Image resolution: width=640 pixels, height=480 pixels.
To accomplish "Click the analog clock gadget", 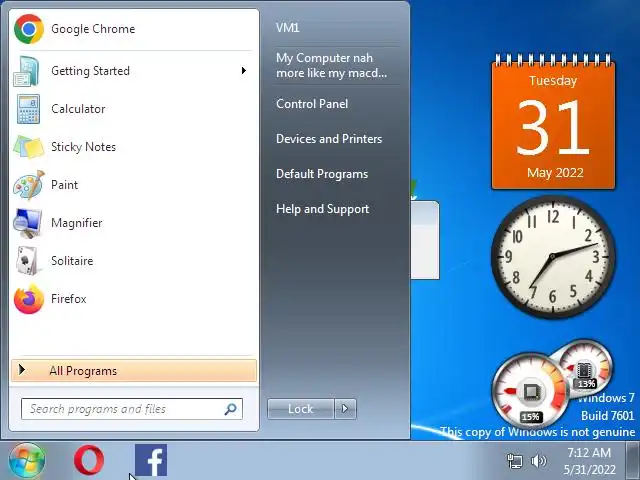I will (553, 257).
